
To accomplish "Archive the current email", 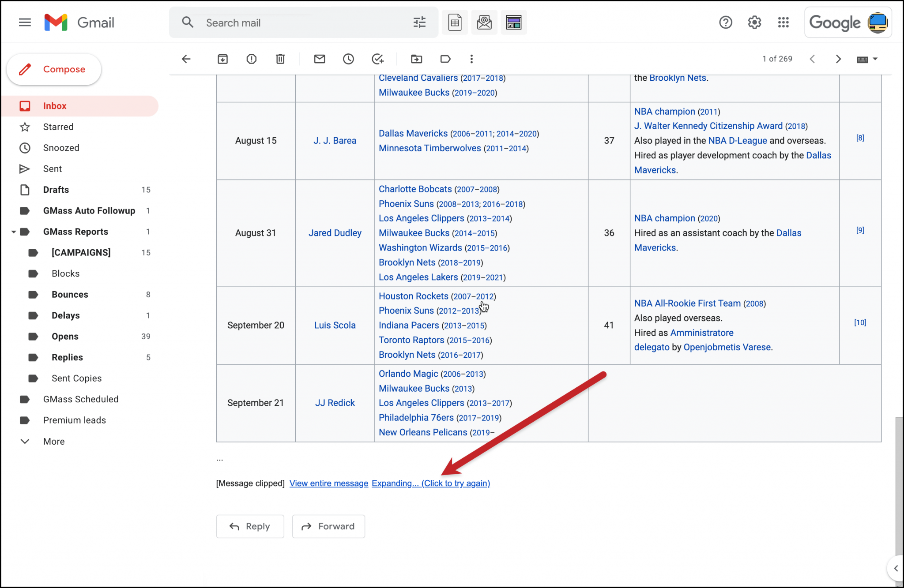I will point(223,59).
